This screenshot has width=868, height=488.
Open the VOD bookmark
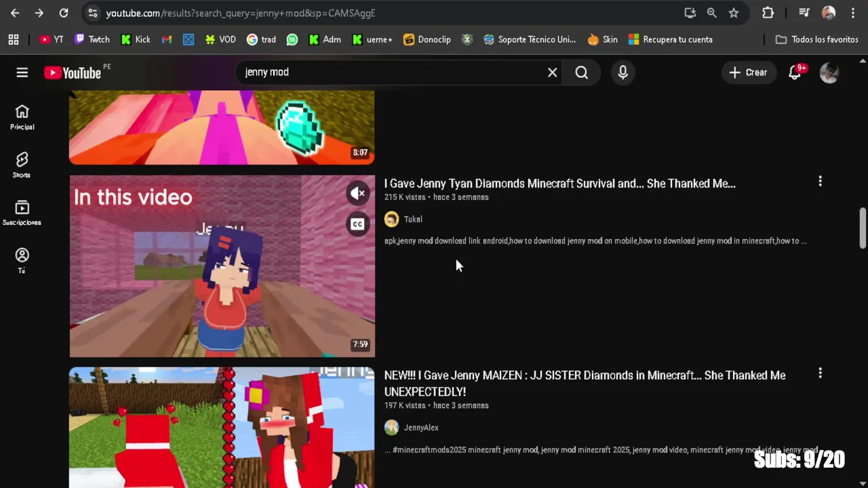point(220,39)
